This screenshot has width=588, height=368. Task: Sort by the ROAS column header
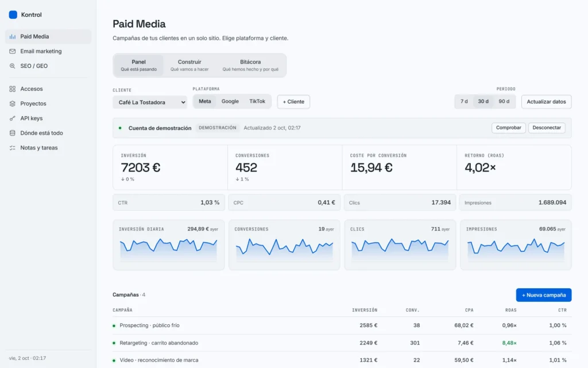(x=510, y=310)
